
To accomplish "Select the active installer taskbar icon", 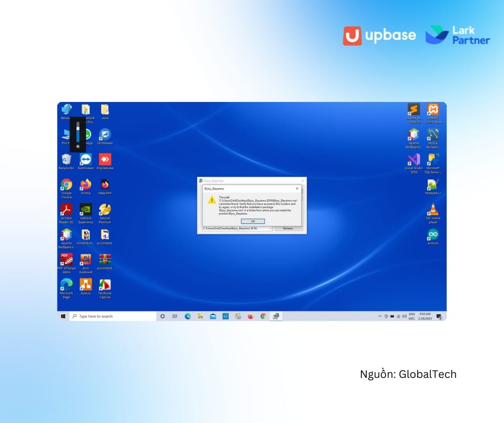I will coord(276,316).
